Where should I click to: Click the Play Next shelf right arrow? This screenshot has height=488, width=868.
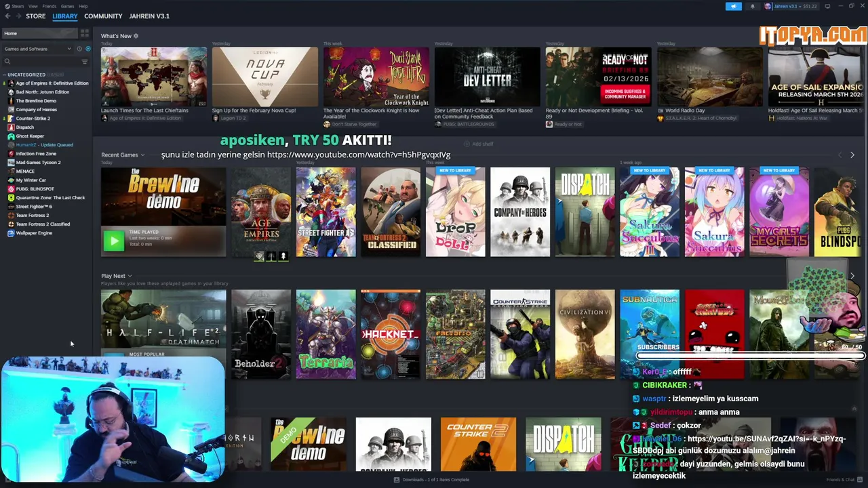852,277
